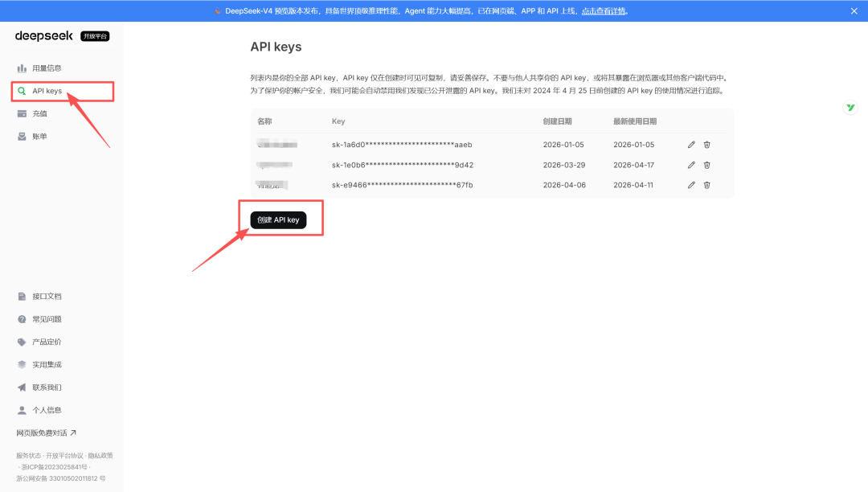868x492 pixels.
Task: Select key text sk-1e0b6***9d42
Action: pyautogui.click(x=403, y=165)
